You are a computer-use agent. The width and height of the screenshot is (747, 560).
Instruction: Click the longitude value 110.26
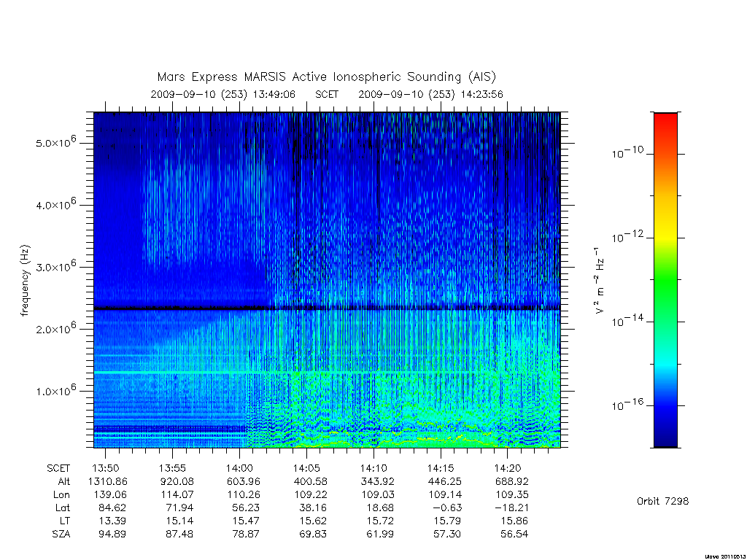coord(244,495)
